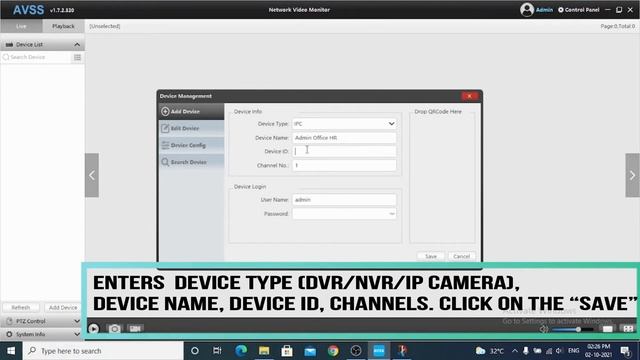Show hidden system tray icons
Image resolution: width=640 pixels, height=360 pixels.
tap(515, 351)
